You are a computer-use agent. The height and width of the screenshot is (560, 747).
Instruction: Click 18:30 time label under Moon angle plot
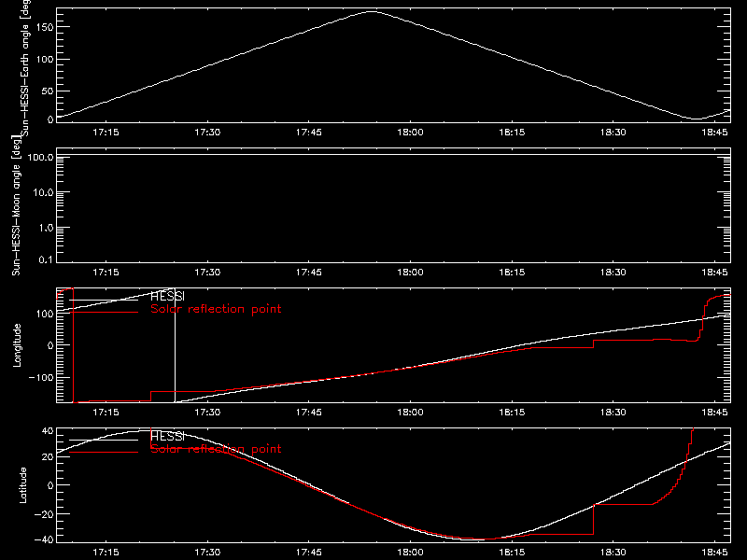pos(613,272)
